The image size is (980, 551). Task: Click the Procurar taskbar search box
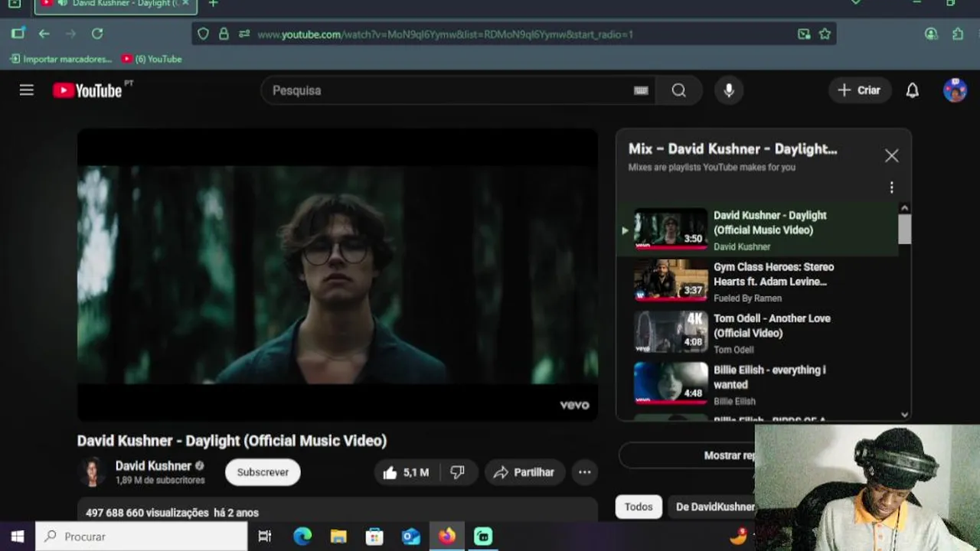[x=142, y=536]
